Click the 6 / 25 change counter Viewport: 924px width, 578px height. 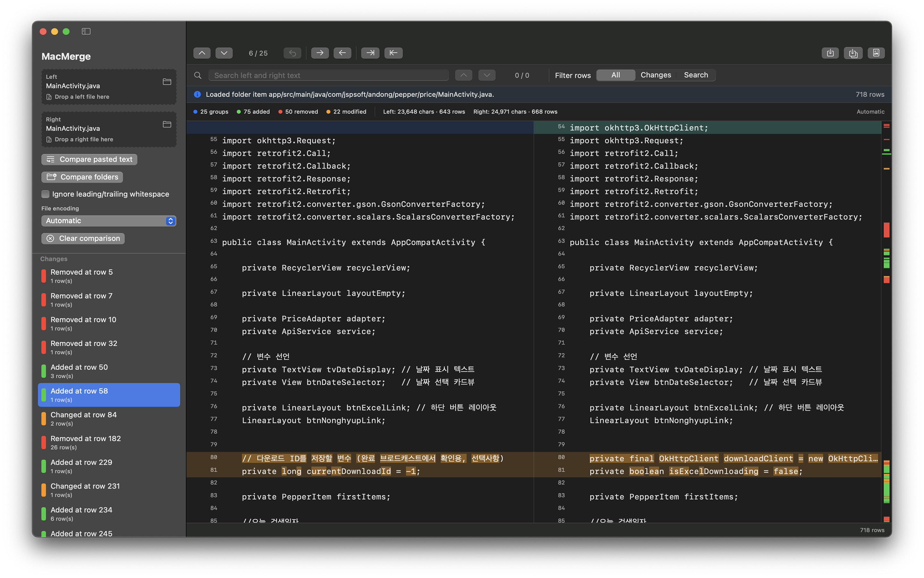(258, 53)
